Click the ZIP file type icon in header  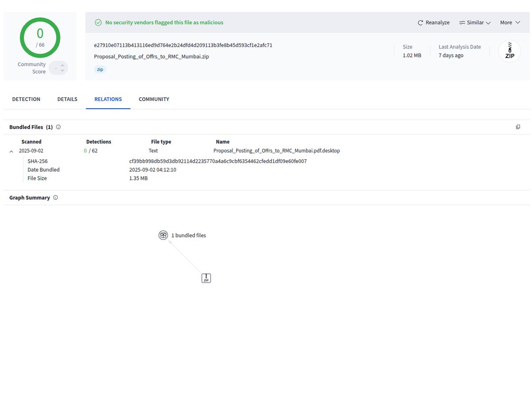pyautogui.click(x=509, y=51)
